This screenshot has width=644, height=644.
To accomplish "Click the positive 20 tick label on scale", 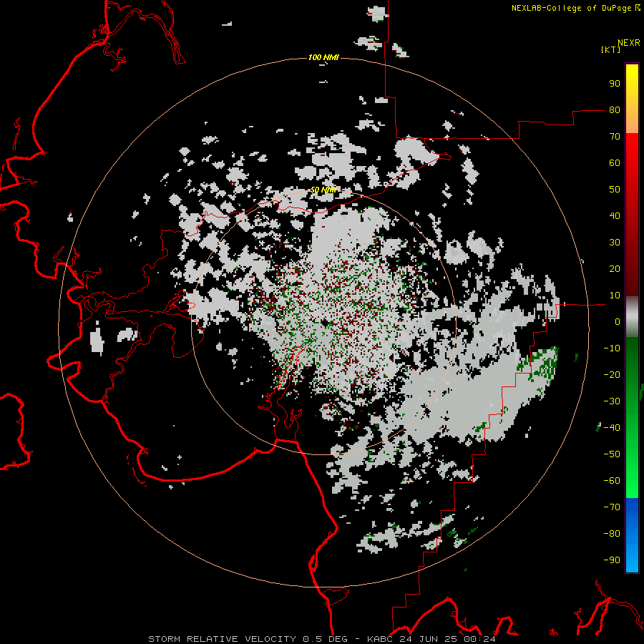I will (615, 269).
